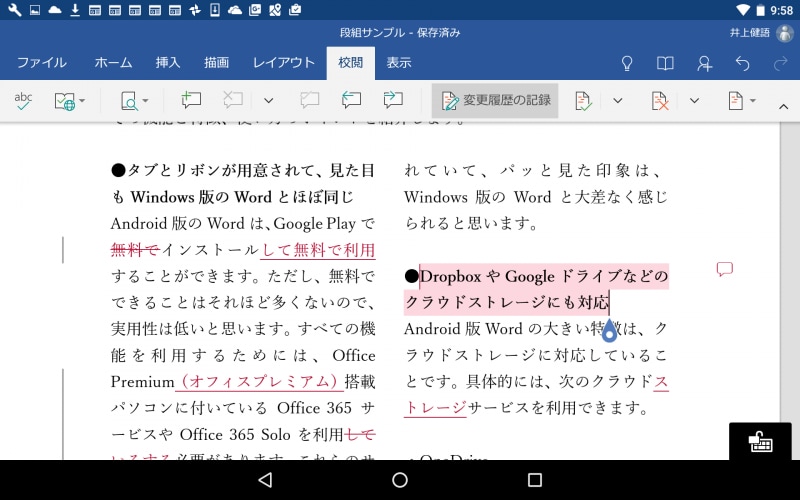800x500 pixels.
Task: Expand the delete comment options chevron
Action: pyautogui.click(x=268, y=101)
